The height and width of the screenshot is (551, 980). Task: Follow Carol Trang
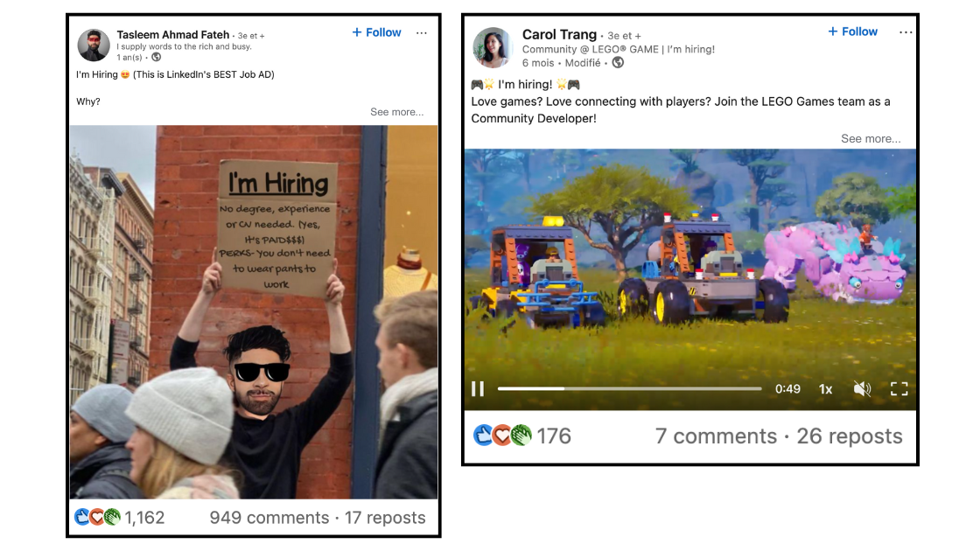[852, 31]
